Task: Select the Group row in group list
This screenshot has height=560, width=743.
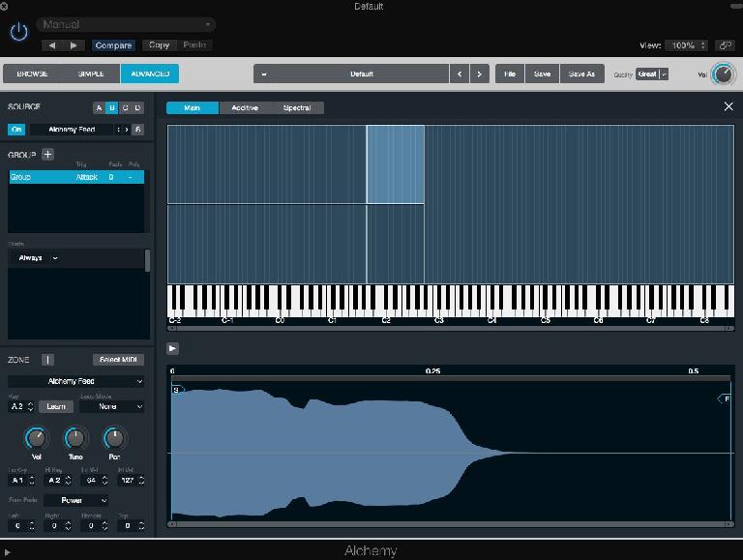Action: coord(76,177)
